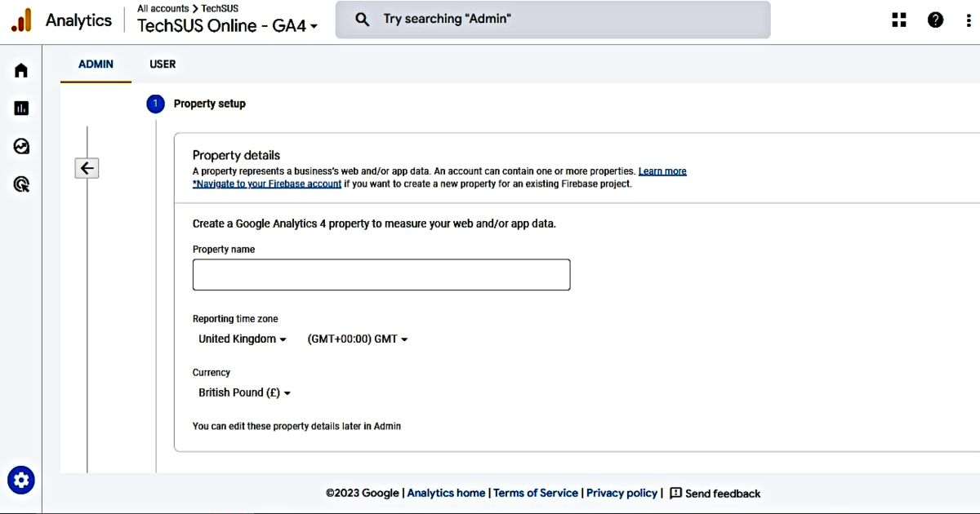
Task: Open the TechSUS Online - GA4 property selector
Action: 228,25
